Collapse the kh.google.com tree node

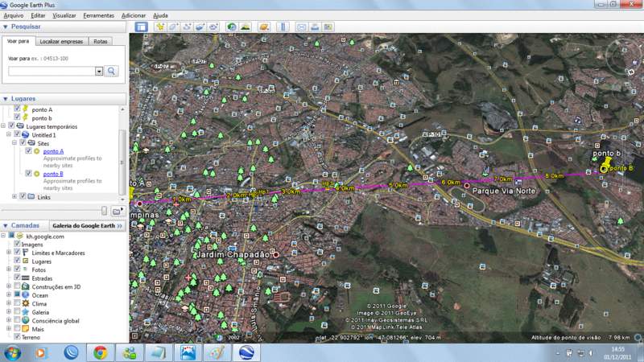click(3, 236)
